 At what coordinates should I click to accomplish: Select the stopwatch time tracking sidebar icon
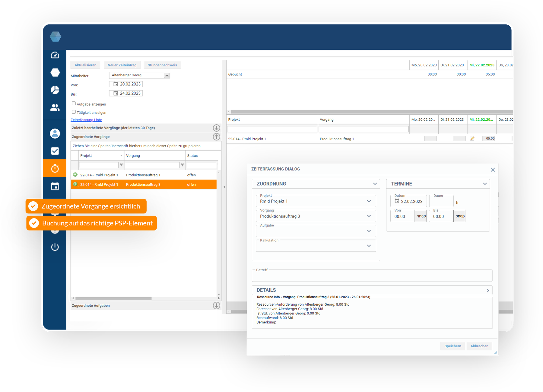(x=55, y=168)
